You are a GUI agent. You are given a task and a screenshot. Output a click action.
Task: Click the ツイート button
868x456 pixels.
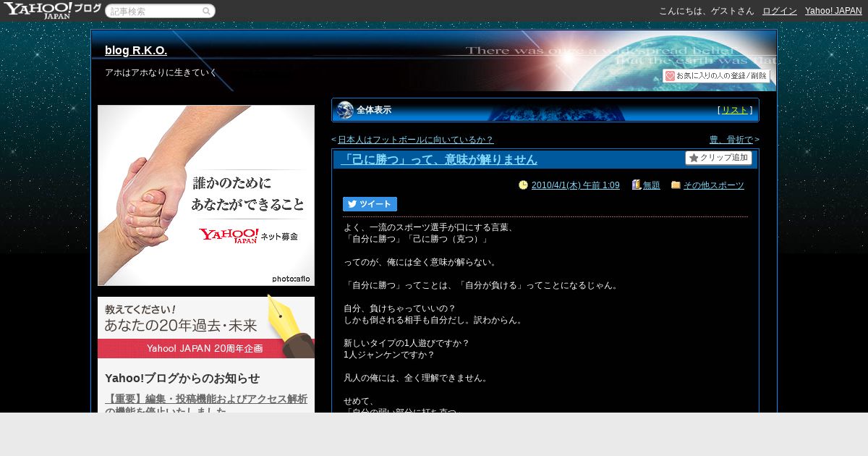(x=370, y=204)
